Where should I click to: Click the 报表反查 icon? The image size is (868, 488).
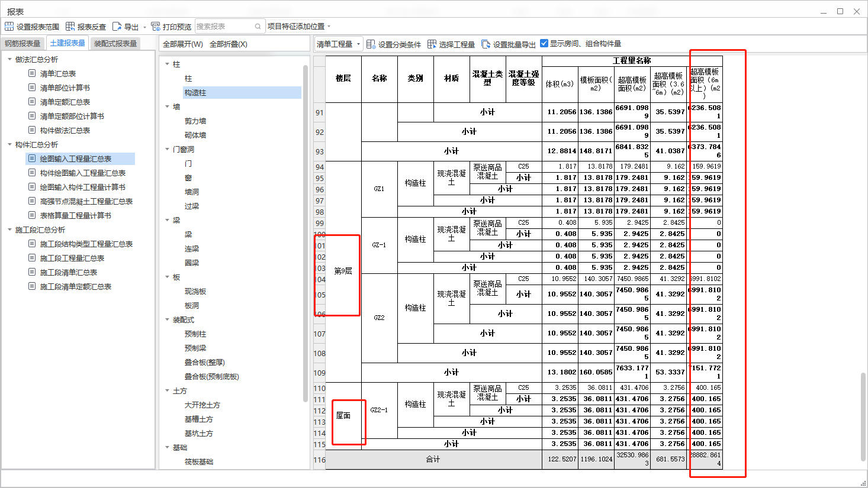click(x=70, y=27)
